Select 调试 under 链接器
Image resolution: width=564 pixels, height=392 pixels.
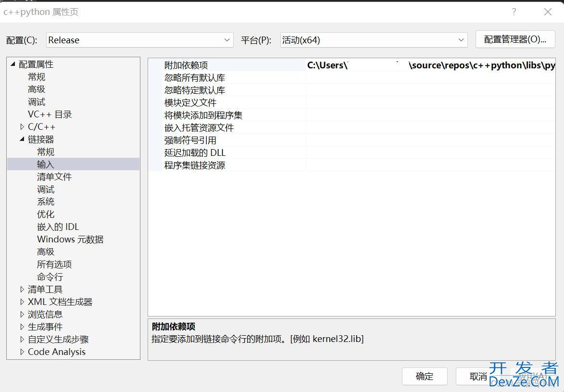(x=46, y=190)
